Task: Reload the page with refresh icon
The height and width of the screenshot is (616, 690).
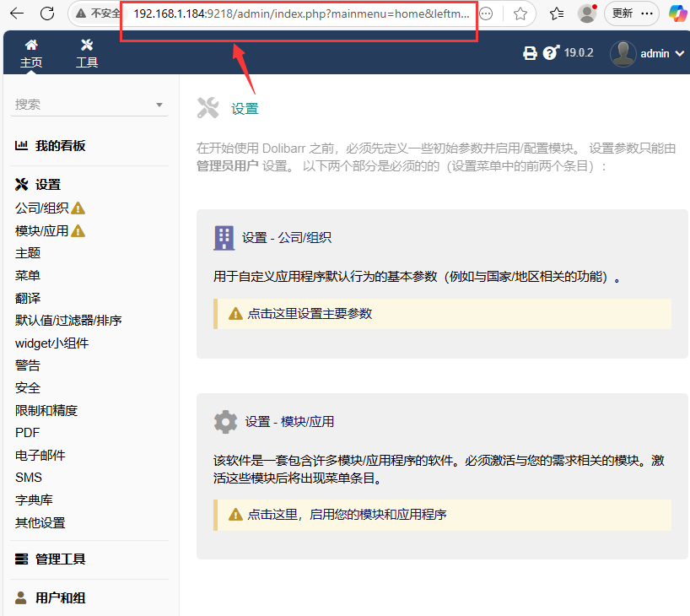Action: tap(47, 14)
